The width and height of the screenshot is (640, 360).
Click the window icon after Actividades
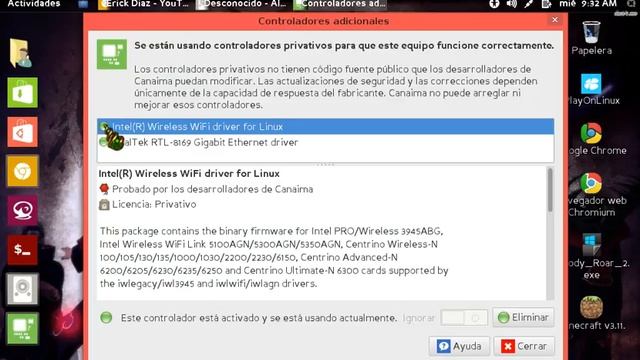coord(83,4)
